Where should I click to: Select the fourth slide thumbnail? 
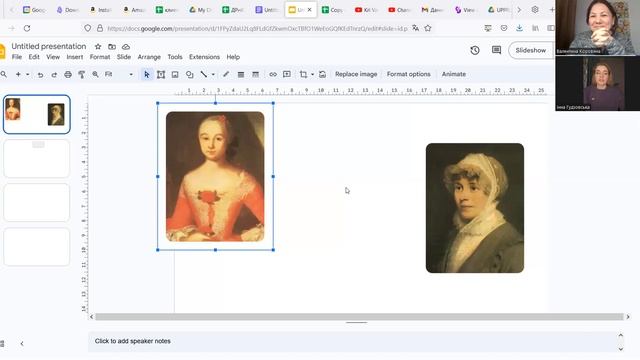click(37, 247)
